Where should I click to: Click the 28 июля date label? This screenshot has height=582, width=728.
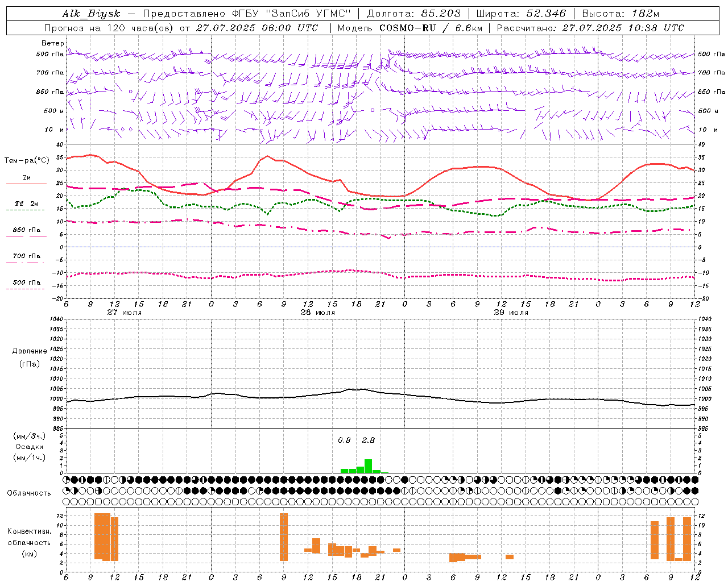click(318, 312)
